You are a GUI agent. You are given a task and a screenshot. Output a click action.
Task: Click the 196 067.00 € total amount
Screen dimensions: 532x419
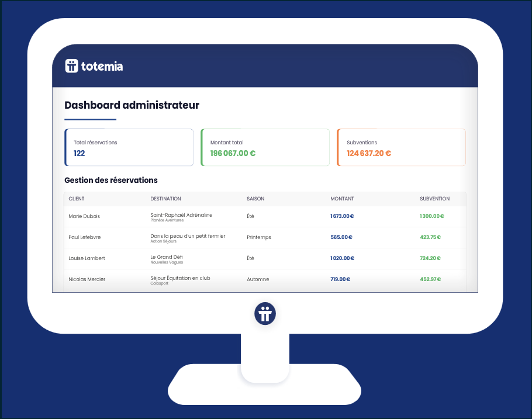233,153
